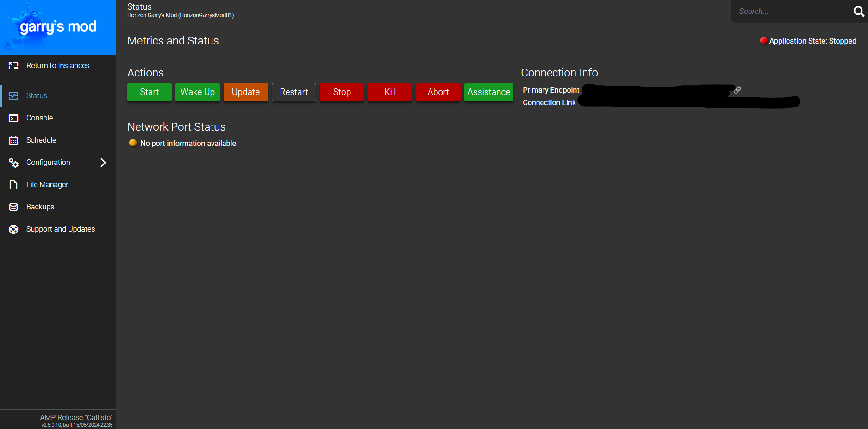Click the Horizon Garry's Mod instance name subtitle
This screenshot has height=429, width=868.
181,15
